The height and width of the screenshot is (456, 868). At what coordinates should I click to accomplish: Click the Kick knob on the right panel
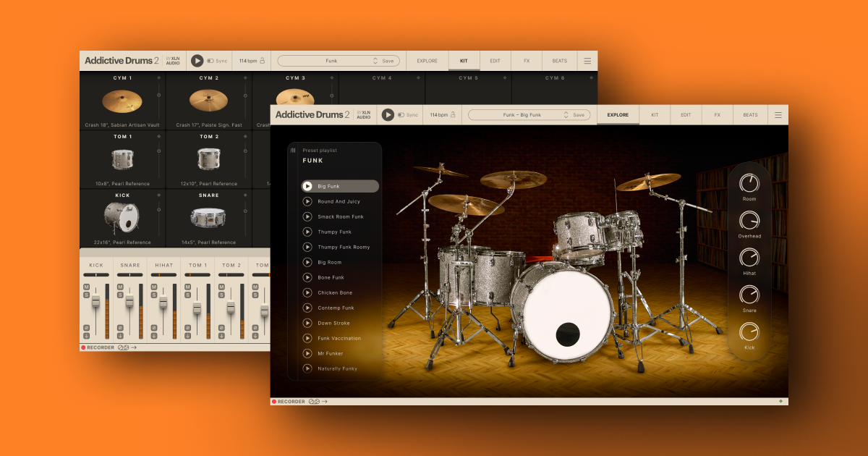click(x=749, y=332)
